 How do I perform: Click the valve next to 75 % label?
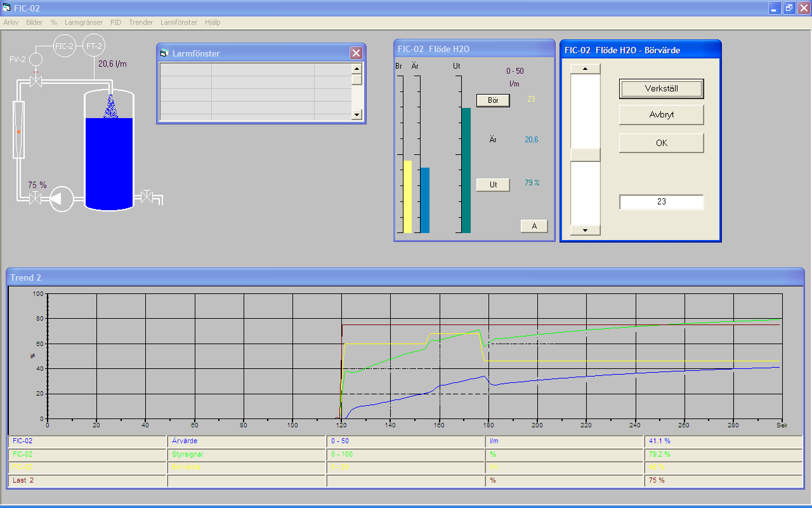[36, 199]
